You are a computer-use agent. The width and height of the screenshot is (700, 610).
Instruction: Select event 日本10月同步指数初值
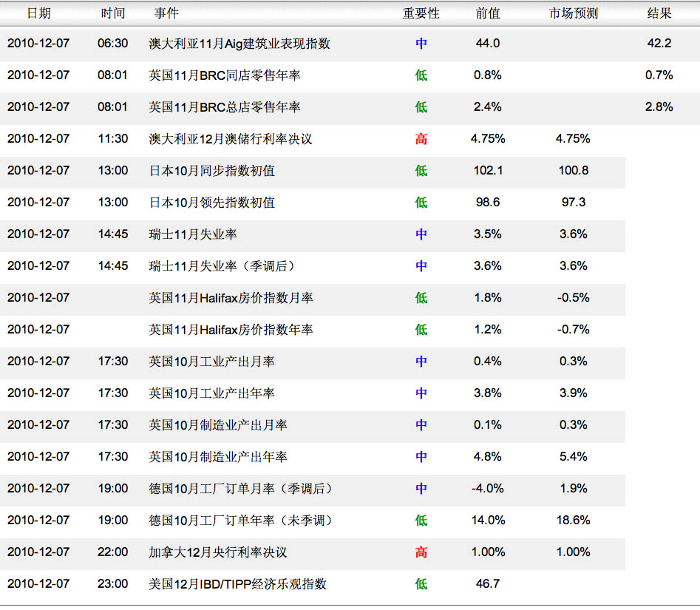click(211, 171)
